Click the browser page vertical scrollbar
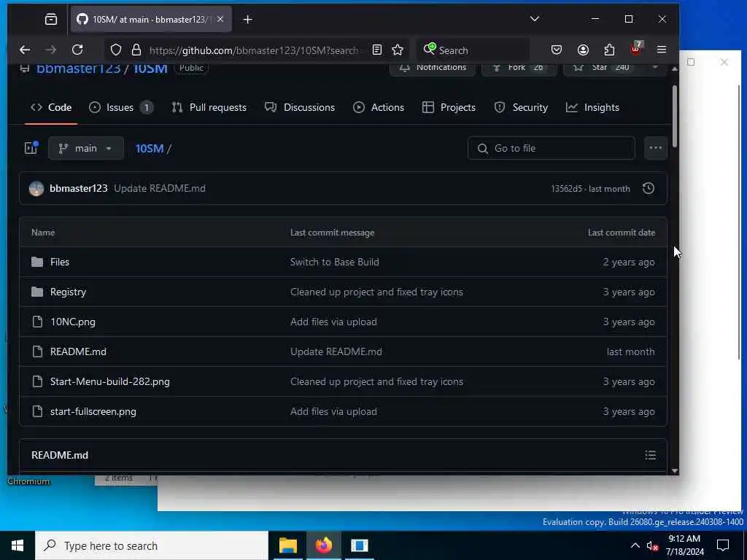The height and width of the screenshot is (560, 747). 675,116
